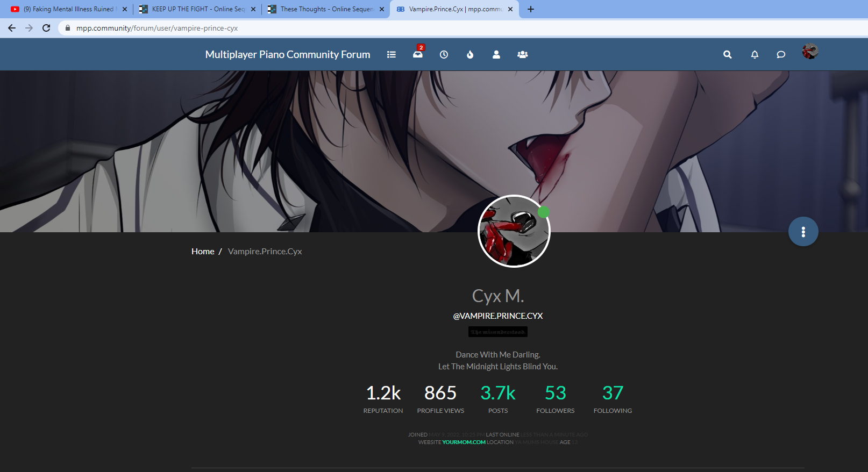868x472 pixels.
Task: Reload the current page
Action: [46, 28]
